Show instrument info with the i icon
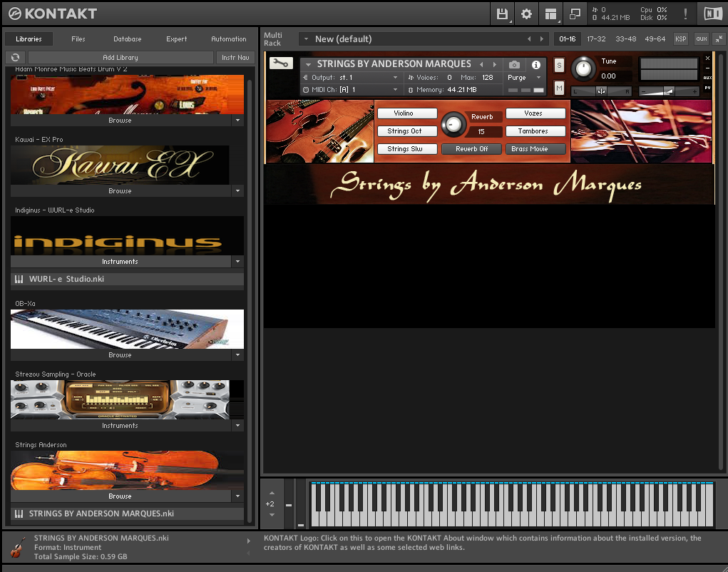The image size is (728, 572). (535, 64)
